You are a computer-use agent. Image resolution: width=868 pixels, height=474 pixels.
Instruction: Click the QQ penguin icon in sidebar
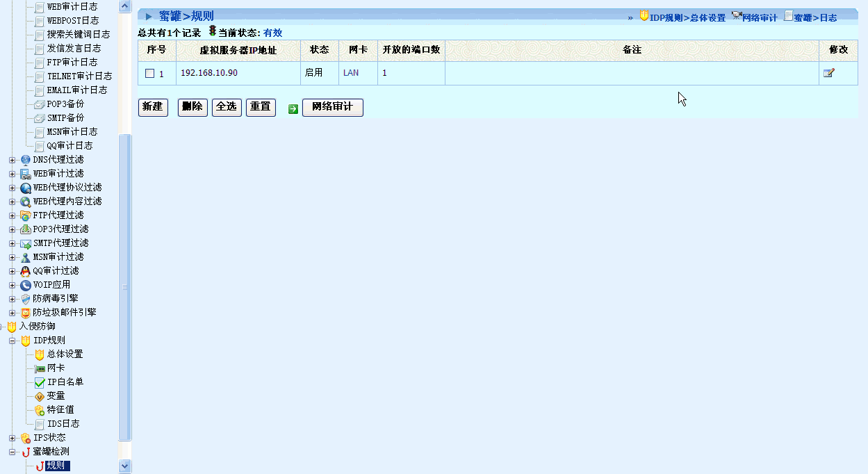[x=26, y=271]
